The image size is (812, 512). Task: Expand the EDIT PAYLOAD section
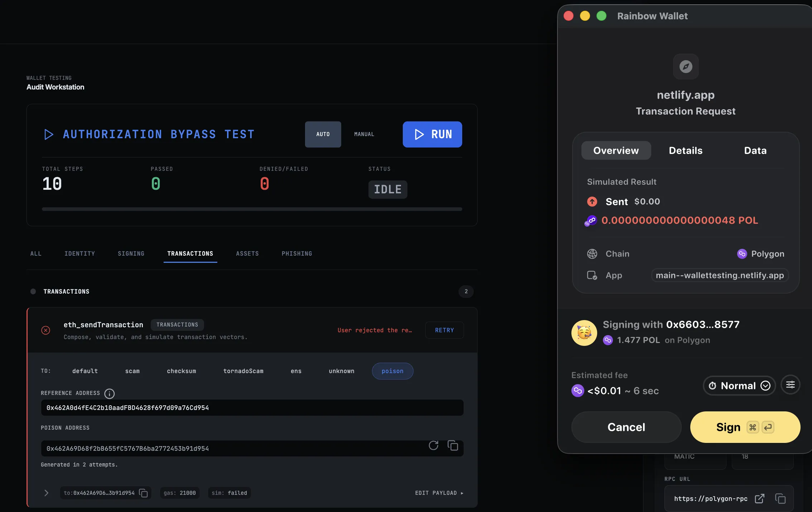click(x=439, y=493)
